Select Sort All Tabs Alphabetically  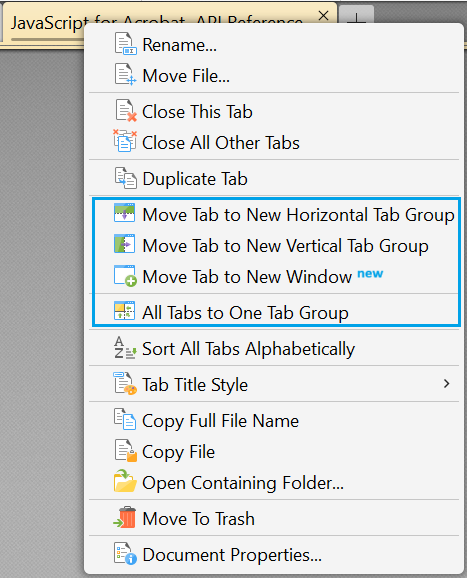[274, 348]
